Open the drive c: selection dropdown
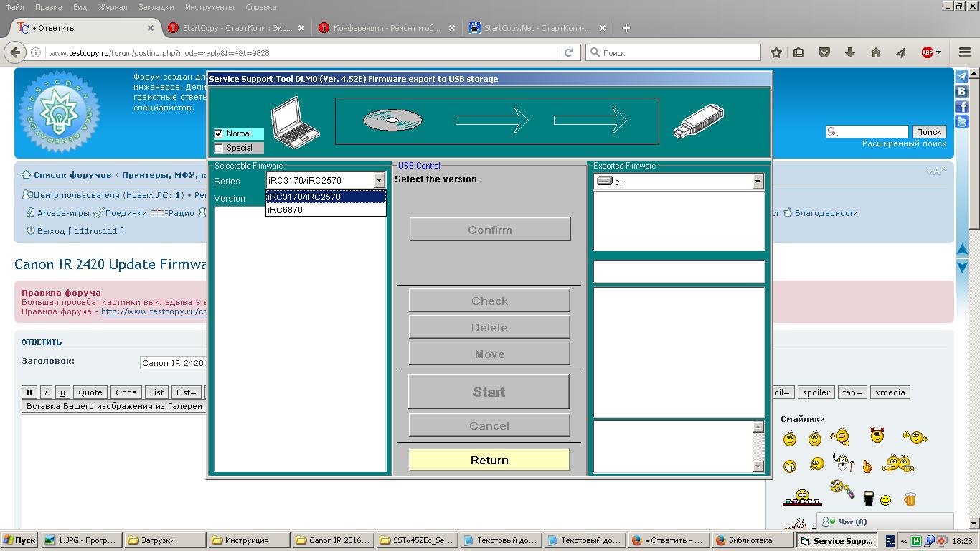This screenshot has height=551, width=980. pyautogui.click(x=758, y=182)
